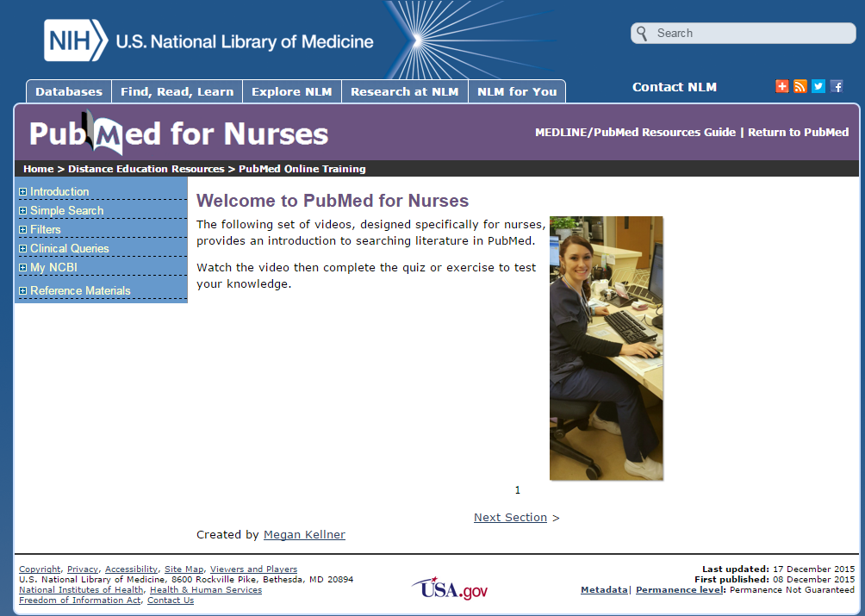Open the Twitter icon
Image resolution: width=865 pixels, height=616 pixels.
pos(818,86)
